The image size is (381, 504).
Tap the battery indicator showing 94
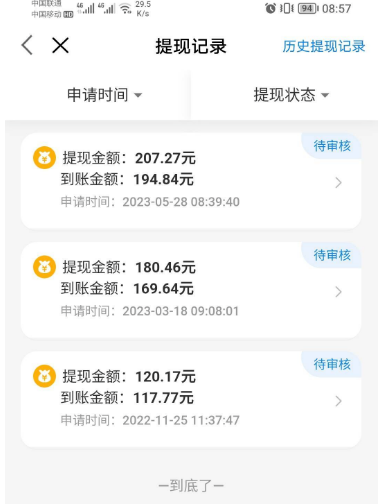pyautogui.click(x=308, y=8)
